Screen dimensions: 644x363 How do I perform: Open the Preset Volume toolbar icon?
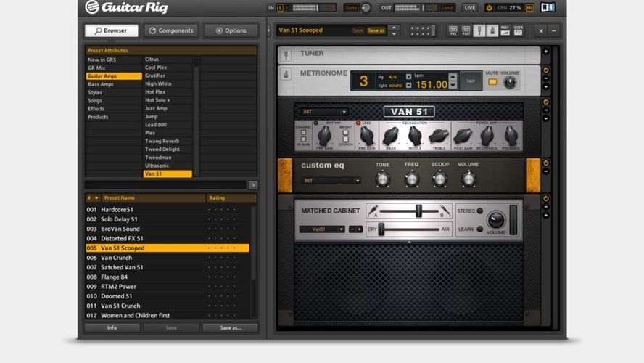(x=505, y=30)
